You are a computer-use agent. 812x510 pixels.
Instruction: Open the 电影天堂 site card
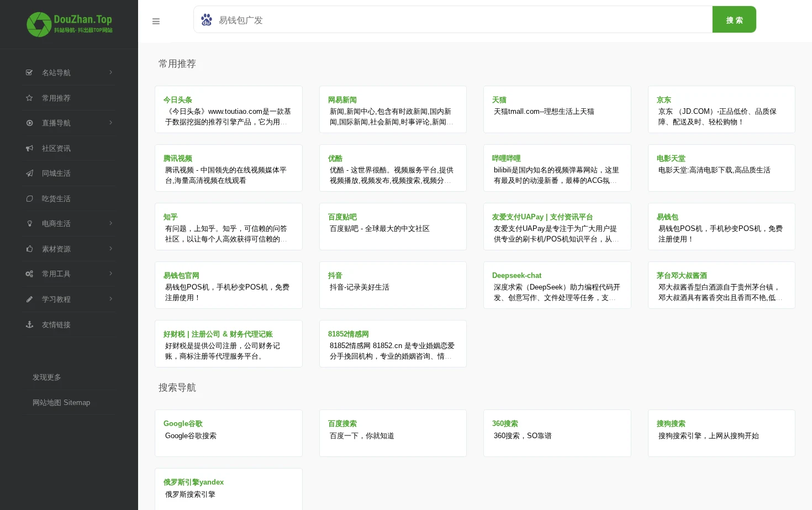click(721, 168)
